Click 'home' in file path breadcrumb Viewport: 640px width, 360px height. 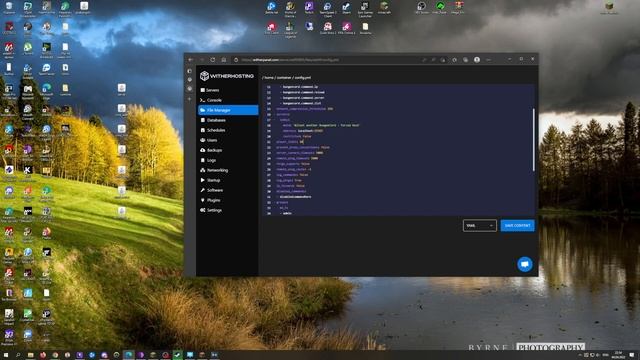pyautogui.click(x=269, y=78)
